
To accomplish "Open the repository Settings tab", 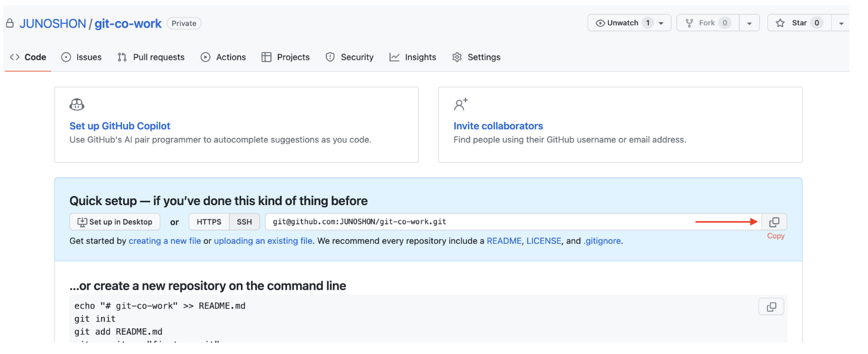I will pyautogui.click(x=484, y=57).
